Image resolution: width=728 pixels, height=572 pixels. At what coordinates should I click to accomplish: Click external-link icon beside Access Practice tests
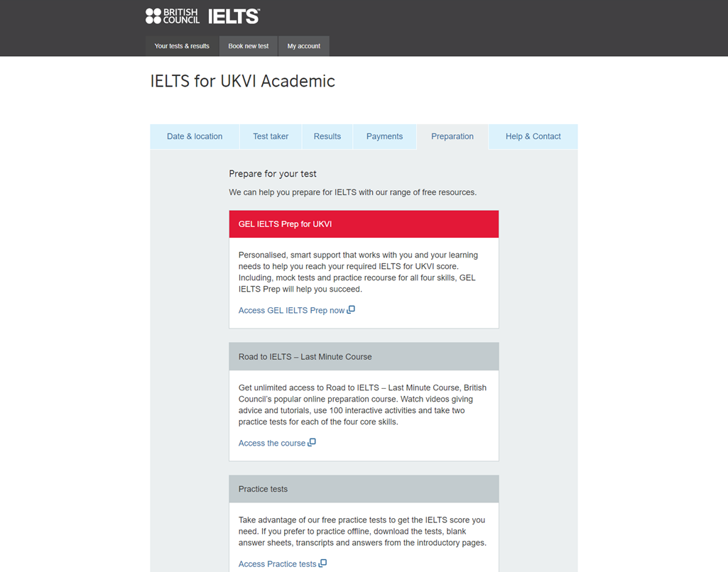(323, 563)
